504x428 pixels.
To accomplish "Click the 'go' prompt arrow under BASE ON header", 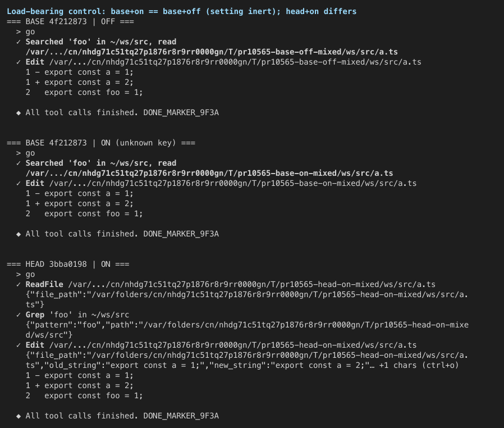I will tap(19, 153).
